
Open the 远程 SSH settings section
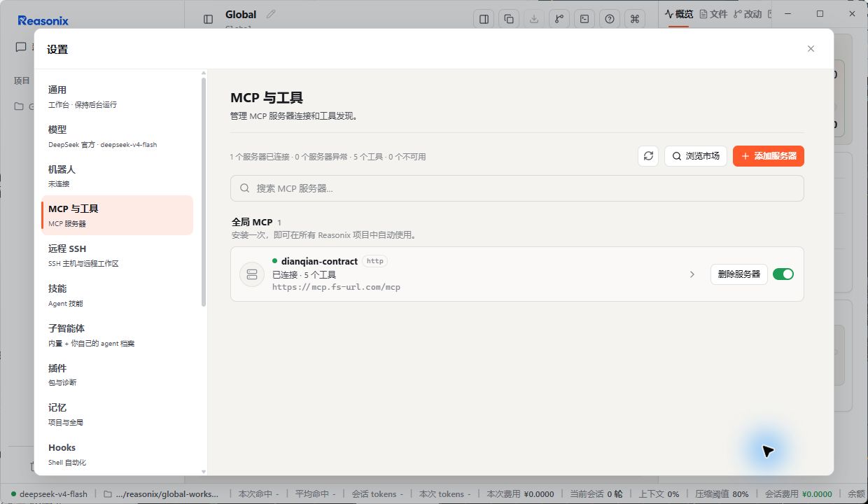[x=117, y=255]
